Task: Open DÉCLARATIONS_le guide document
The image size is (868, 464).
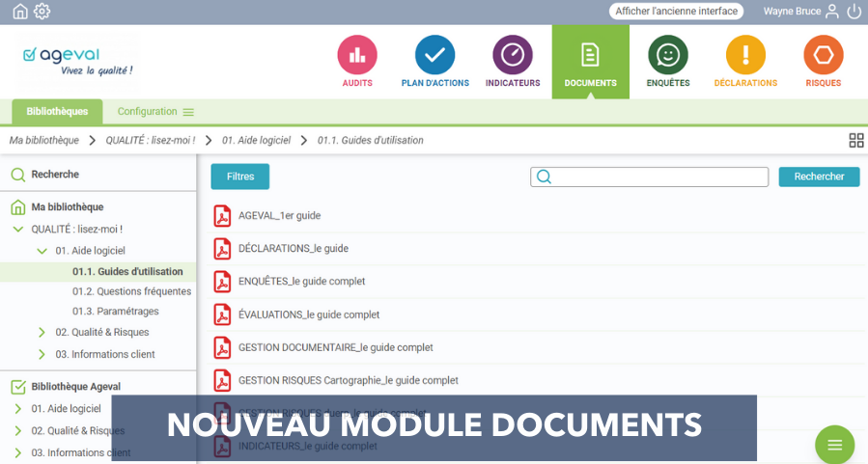Action: (x=294, y=249)
